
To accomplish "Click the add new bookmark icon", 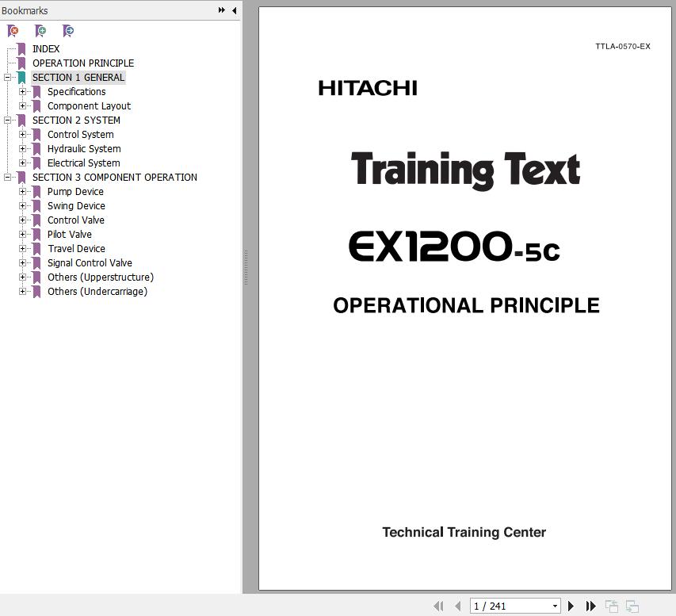I will click(40, 31).
